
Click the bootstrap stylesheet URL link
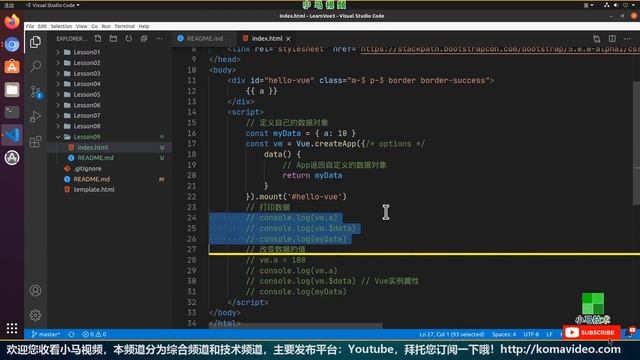pyautogui.click(x=500, y=49)
